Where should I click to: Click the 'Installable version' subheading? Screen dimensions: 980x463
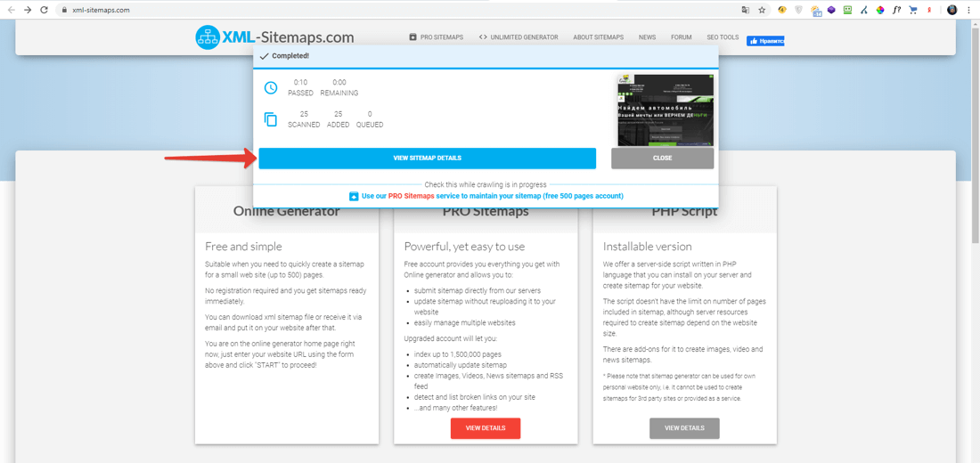648,246
